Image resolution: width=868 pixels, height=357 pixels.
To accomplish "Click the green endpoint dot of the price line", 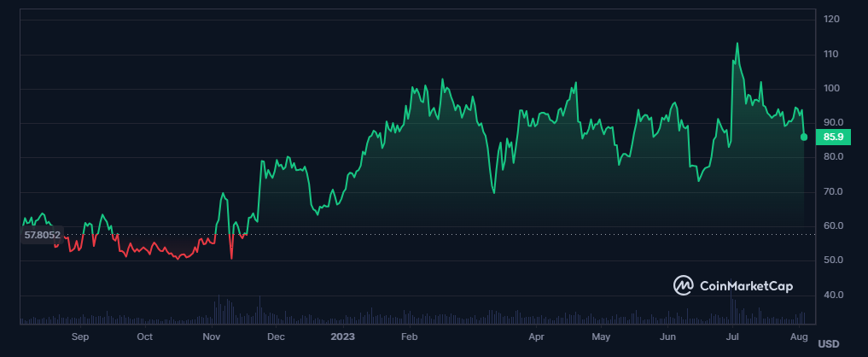I will (804, 137).
